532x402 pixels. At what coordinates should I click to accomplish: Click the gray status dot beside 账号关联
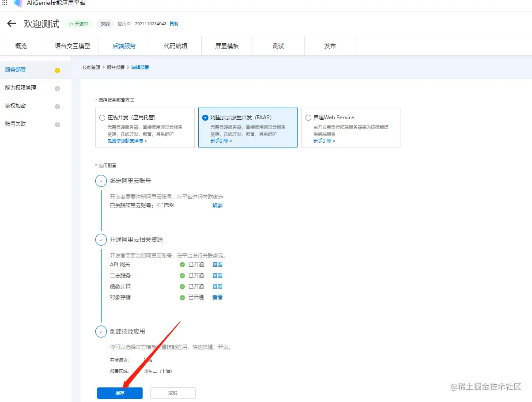tap(57, 125)
